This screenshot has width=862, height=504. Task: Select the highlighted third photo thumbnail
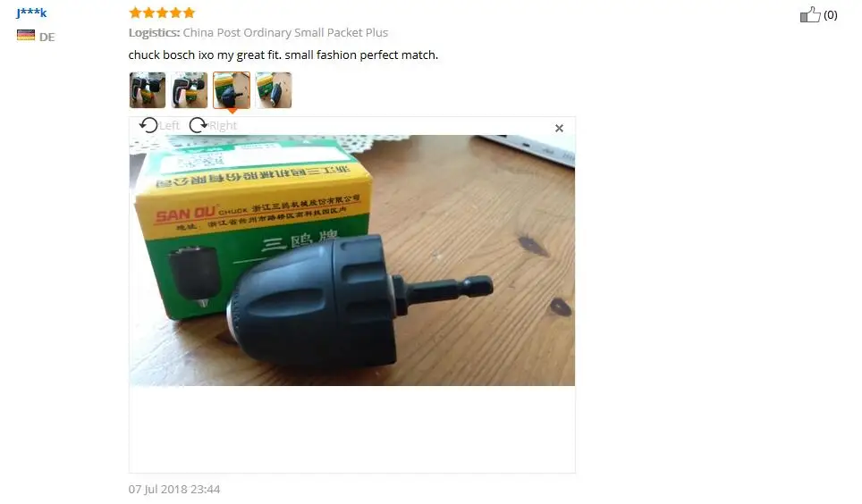click(232, 90)
